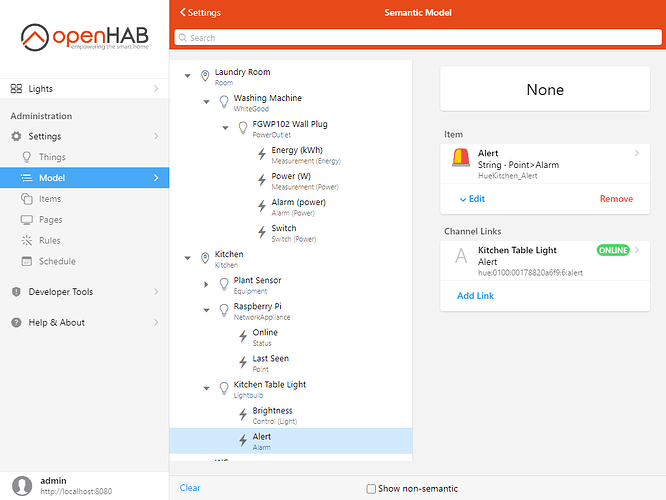Click the Developer Tools shield icon
The height and width of the screenshot is (500, 666).
[16, 292]
